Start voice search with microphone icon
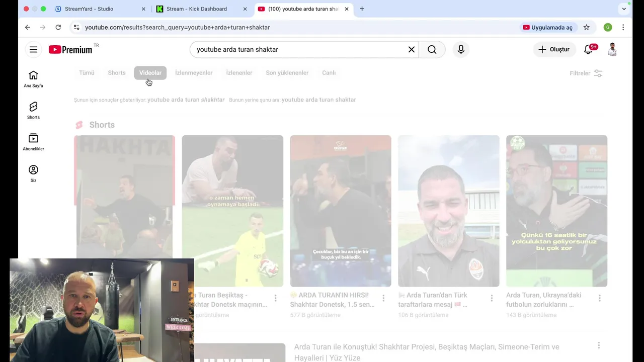Screen dimensions: 644x362 (x=461, y=49)
